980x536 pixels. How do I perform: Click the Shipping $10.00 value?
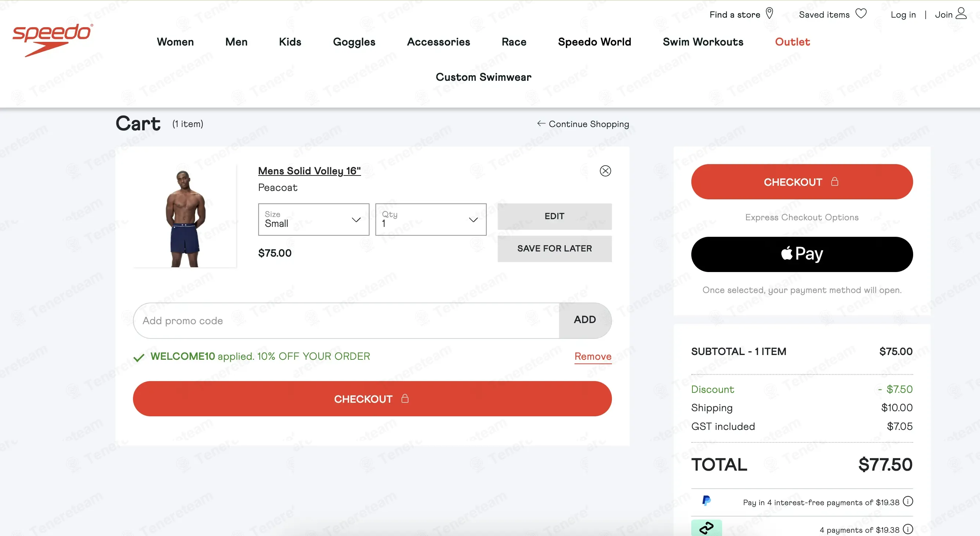click(897, 408)
